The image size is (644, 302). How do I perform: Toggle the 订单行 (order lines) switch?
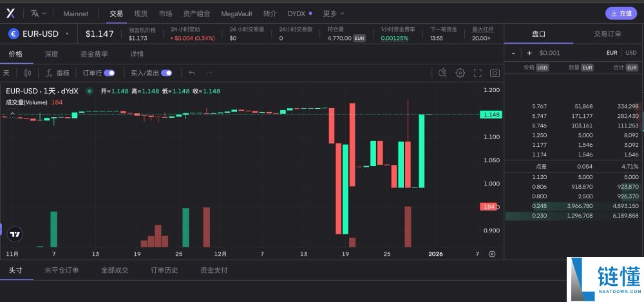(x=109, y=73)
